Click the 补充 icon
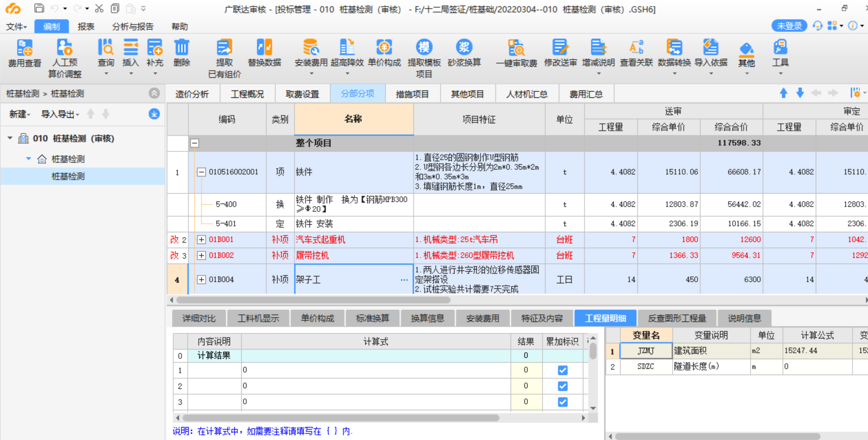This screenshot has width=868, height=440. pyautogui.click(x=155, y=48)
